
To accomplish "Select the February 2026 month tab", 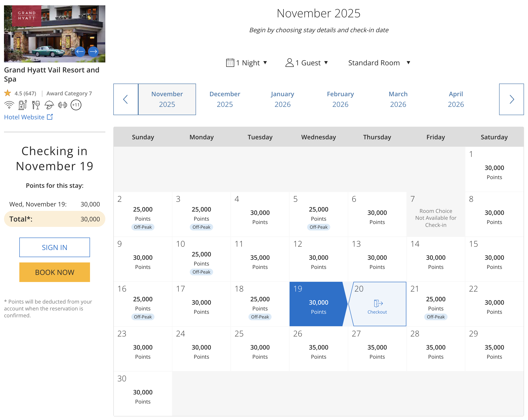I will pyautogui.click(x=340, y=99).
